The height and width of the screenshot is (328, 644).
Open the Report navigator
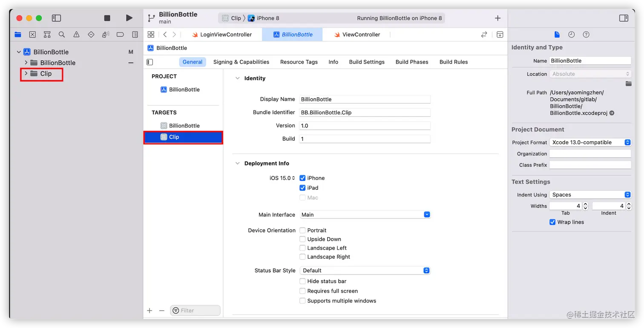pyautogui.click(x=135, y=35)
